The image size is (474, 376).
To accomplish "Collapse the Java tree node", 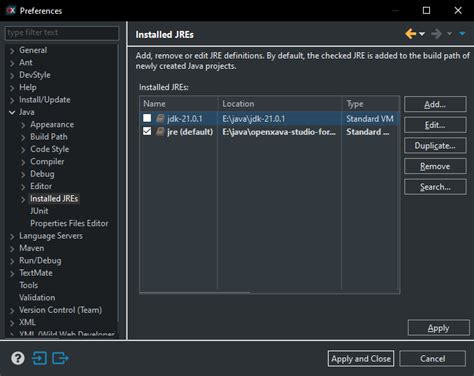I will pos(12,112).
